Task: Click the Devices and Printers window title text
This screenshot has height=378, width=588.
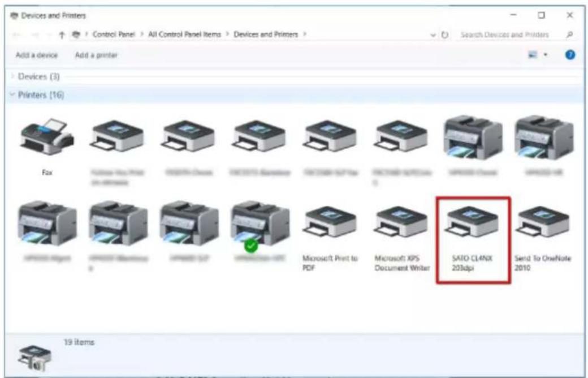Action: pos(54,15)
